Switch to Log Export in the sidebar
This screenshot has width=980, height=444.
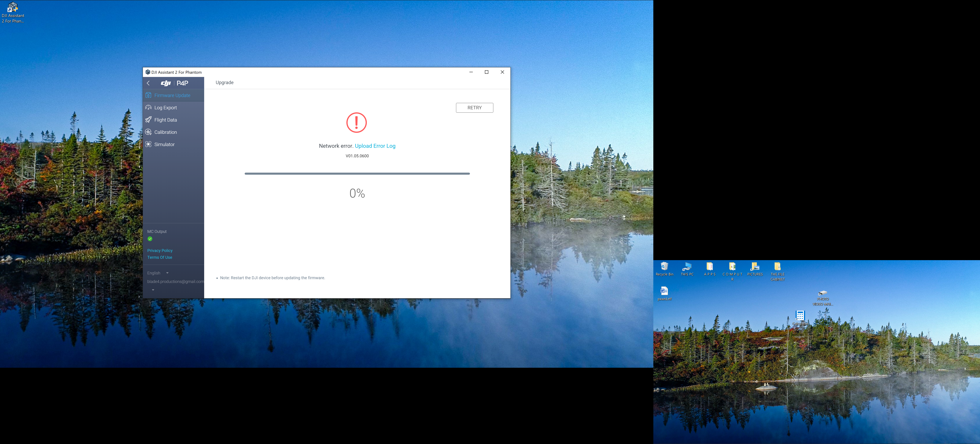point(174,108)
